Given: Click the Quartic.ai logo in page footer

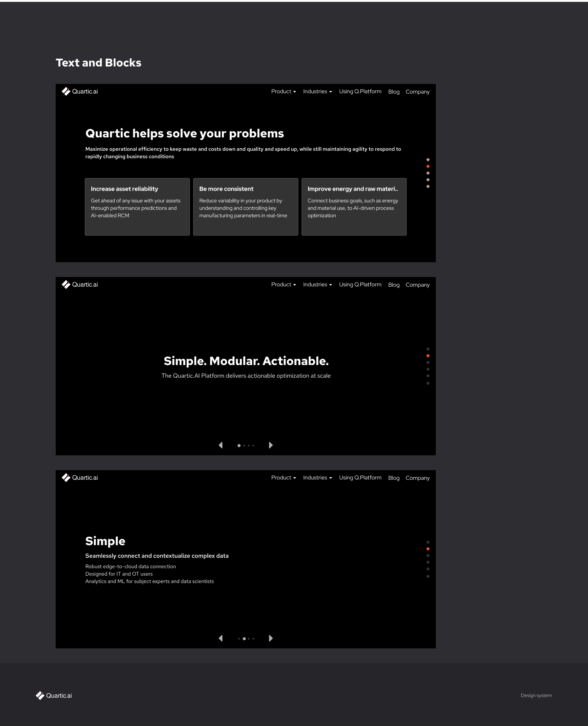Looking at the screenshot, I should click(x=54, y=696).
